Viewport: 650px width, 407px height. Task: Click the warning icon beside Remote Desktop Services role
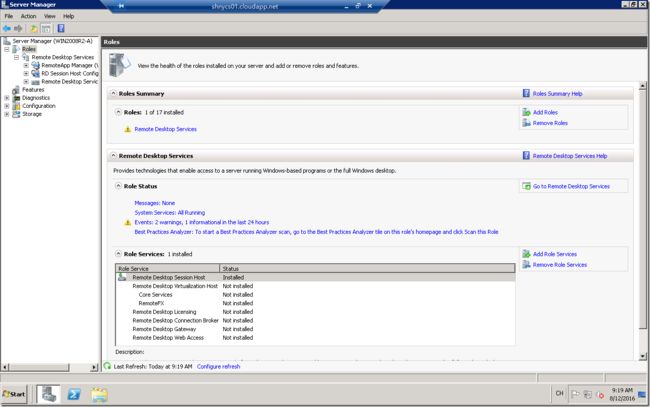[128, 129]
